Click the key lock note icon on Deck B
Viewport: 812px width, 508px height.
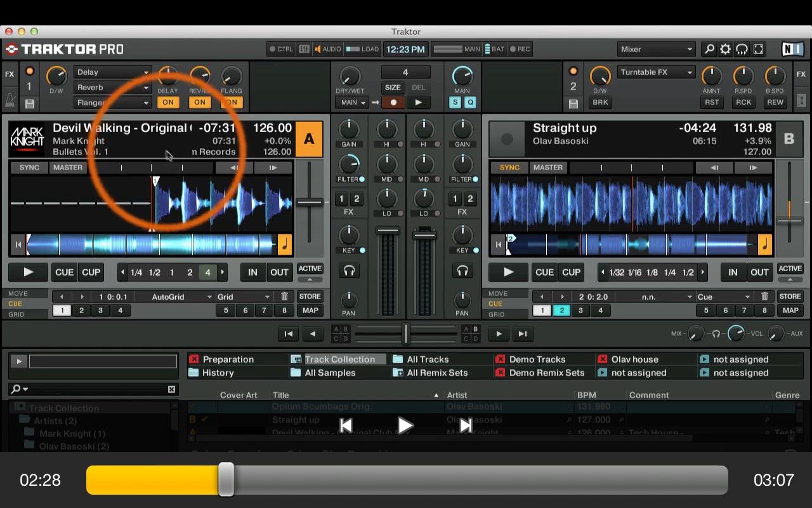coord(765,244)
